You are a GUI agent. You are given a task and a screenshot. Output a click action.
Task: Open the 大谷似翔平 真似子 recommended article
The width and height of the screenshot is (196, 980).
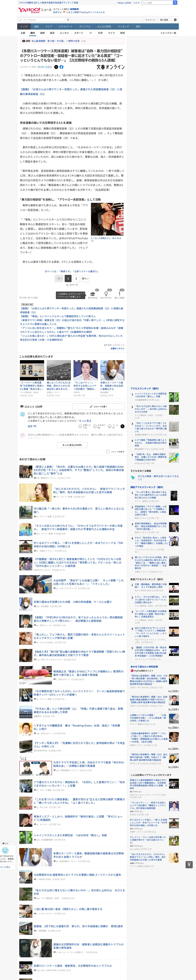coord(88,582)
